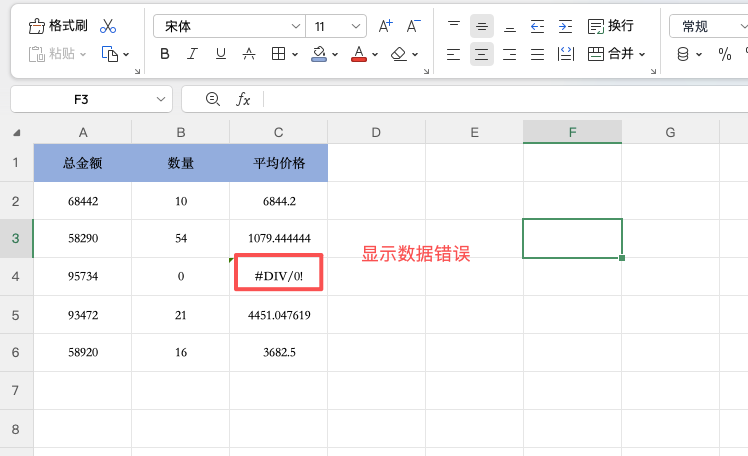Click the Wrap Text (换行) button
Image resolution: width=748 pixels, height=456 pixels.
[x=611, y=26]
